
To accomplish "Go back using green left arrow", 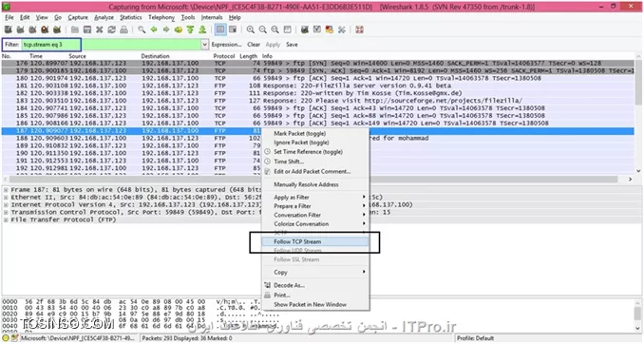I will tap(154, 29).
